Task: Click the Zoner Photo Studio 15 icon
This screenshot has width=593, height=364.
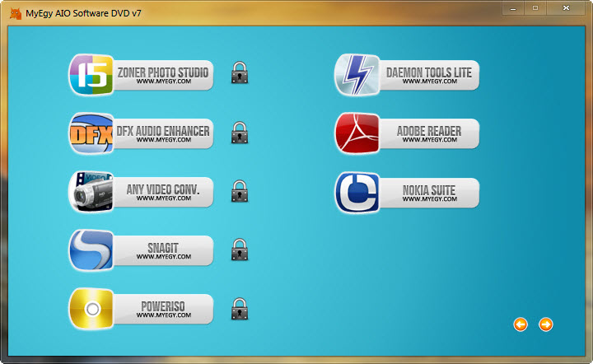Action: 91,74
